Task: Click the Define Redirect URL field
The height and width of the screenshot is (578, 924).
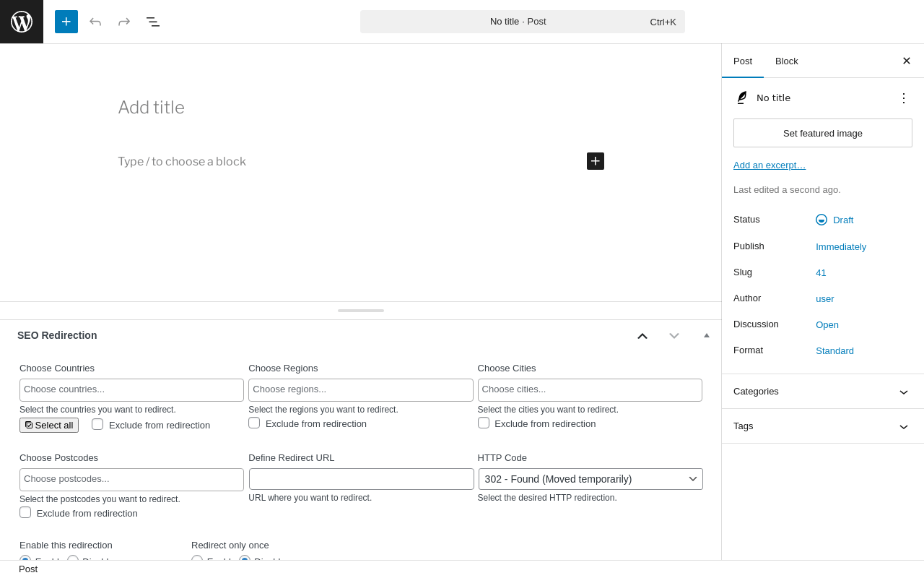Action: coord(362,479)
